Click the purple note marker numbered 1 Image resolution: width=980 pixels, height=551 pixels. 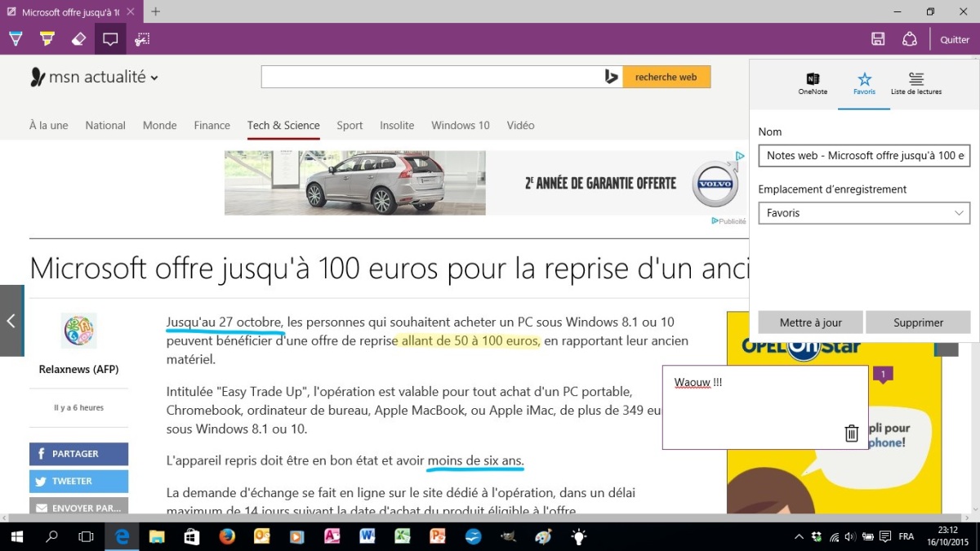(882, 375)
